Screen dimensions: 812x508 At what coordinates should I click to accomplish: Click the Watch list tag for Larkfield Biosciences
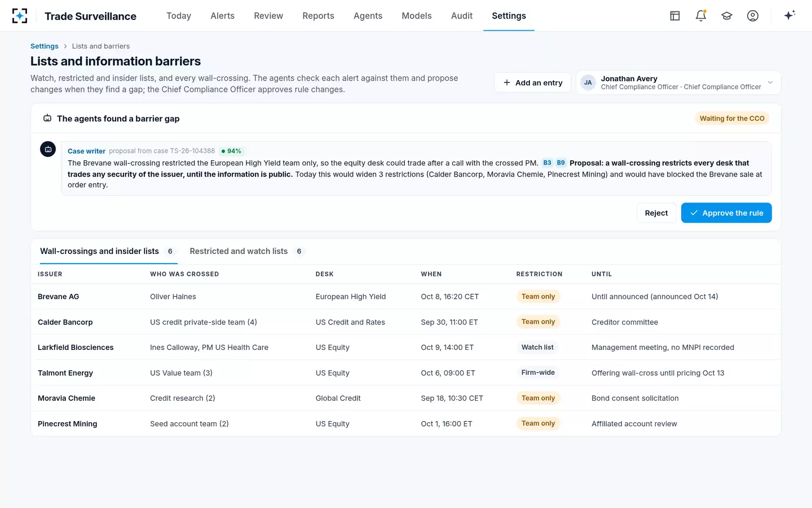pyautogui.click(x=537, y=347)
